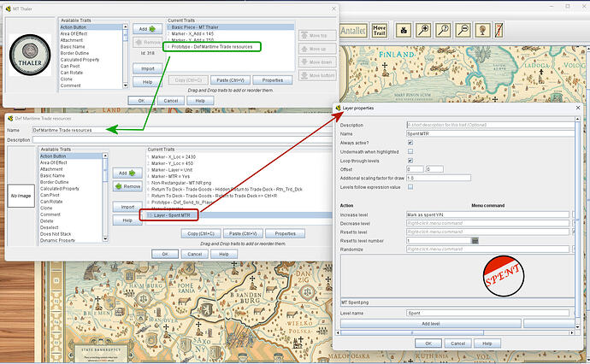This screenshot has height=364, width=590.
Task: Click Remove button in Def Maritime Trade window
Action: 127,185
